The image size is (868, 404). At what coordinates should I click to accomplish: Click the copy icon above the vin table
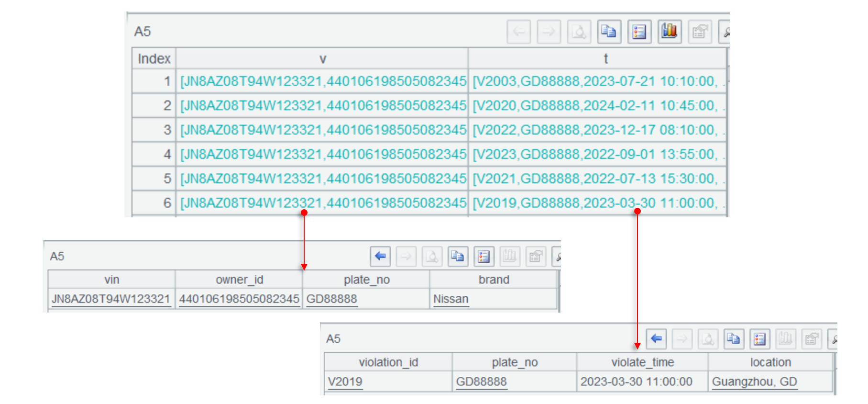pos(458,257)
